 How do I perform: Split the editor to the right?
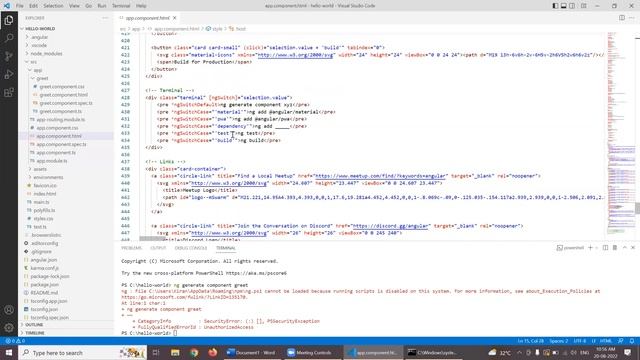(622, 18)
